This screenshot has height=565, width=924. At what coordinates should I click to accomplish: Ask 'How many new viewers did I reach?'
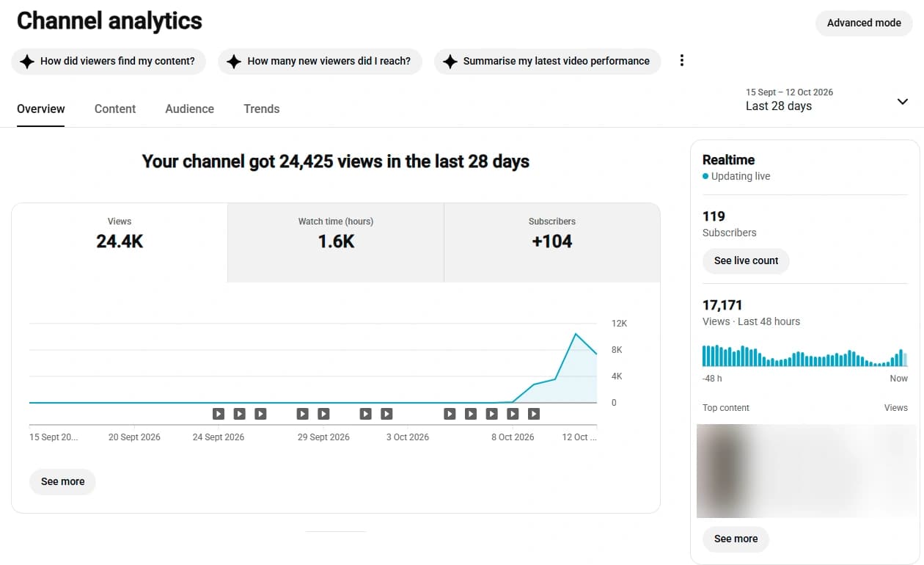pos(320,61)
